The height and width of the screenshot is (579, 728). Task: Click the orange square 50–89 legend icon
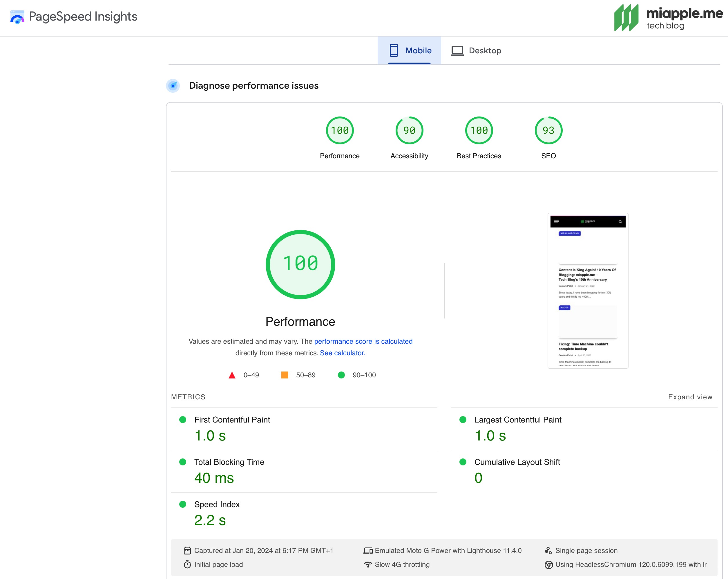285,375
